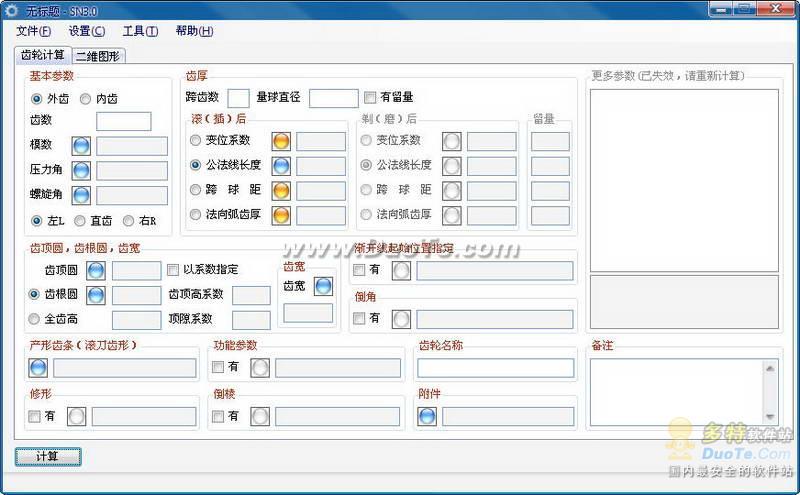
Task: Click the orange orb for 变位系数 under 滚(插)后
Action: (x=281, y=141)
